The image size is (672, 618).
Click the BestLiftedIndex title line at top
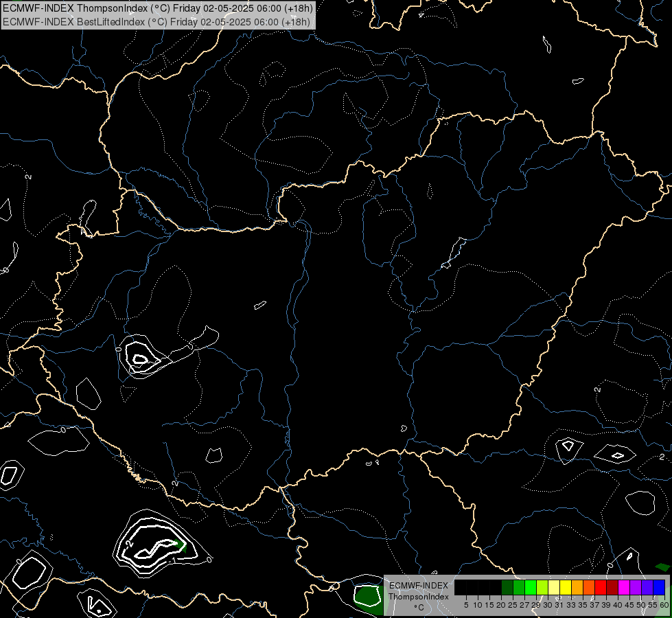156,21
